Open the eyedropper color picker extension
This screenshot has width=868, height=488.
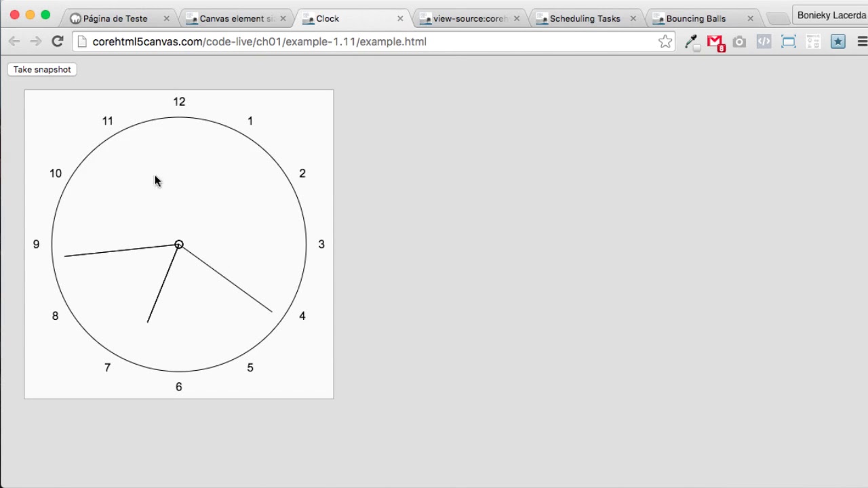pos(692,42)
